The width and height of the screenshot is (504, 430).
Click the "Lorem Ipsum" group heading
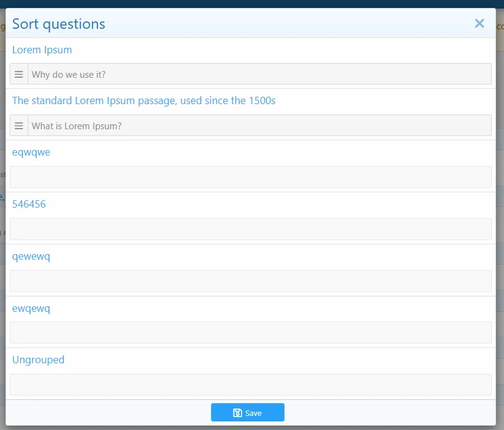[42, 50]
